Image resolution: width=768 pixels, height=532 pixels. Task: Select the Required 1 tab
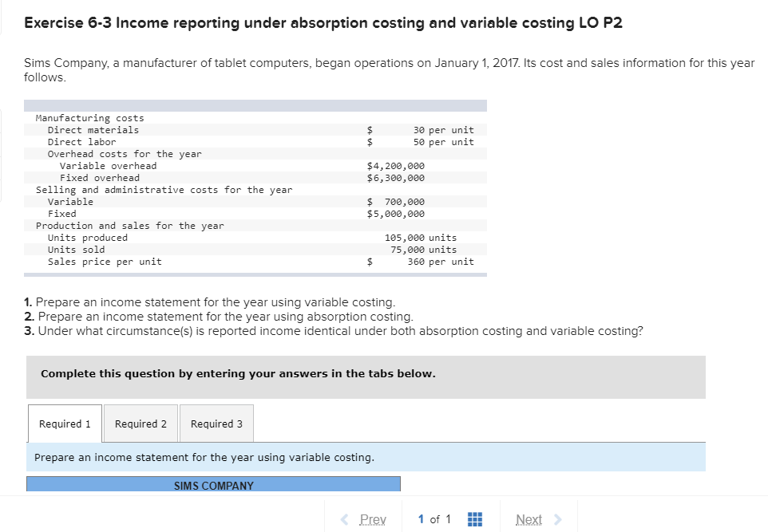(64, 424)
